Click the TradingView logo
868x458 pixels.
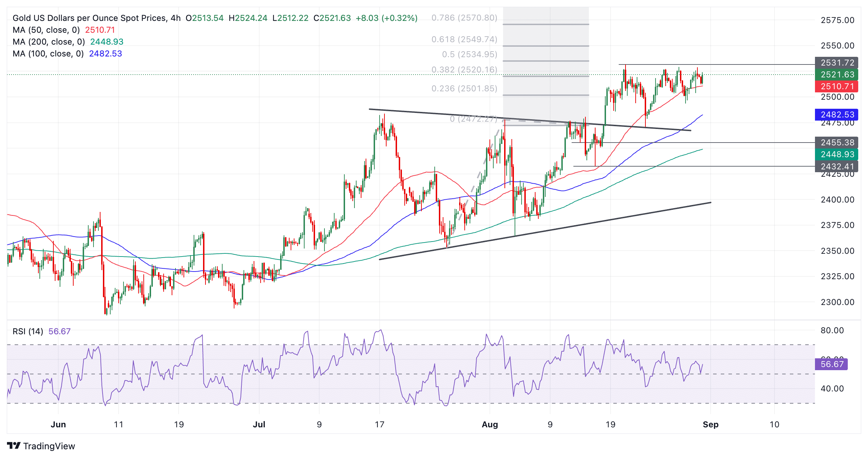pos(41,446)
